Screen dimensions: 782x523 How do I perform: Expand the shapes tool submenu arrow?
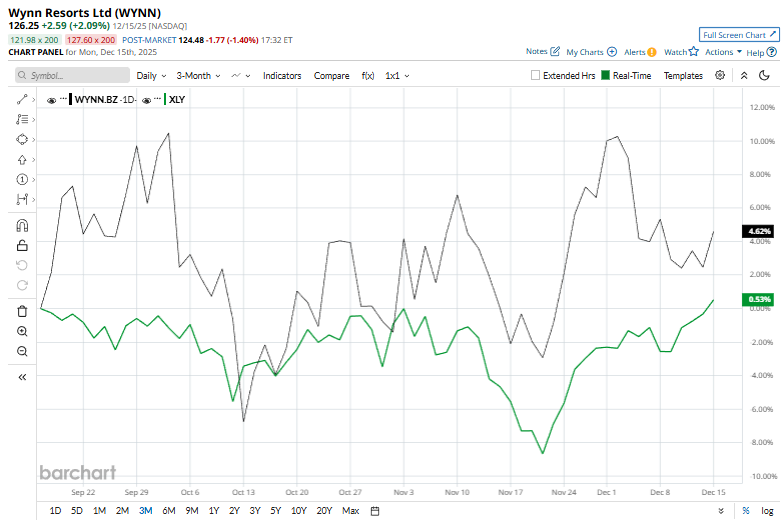33,140
